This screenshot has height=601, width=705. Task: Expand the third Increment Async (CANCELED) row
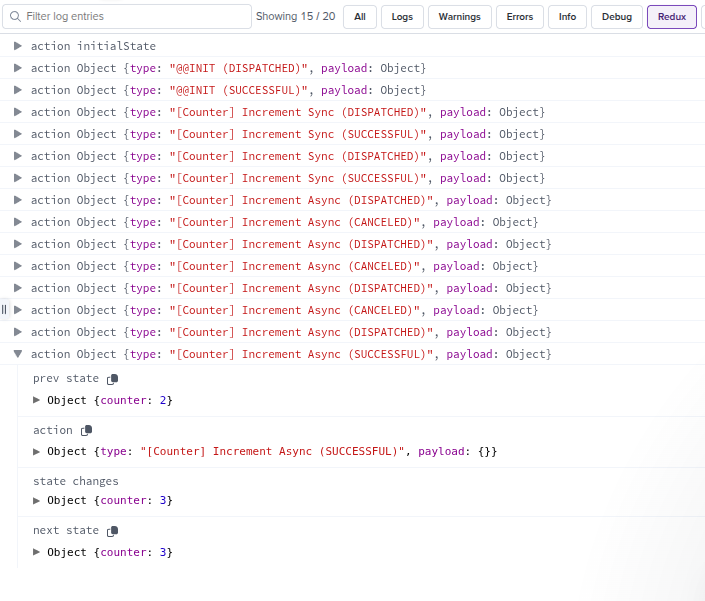(18, 310)
